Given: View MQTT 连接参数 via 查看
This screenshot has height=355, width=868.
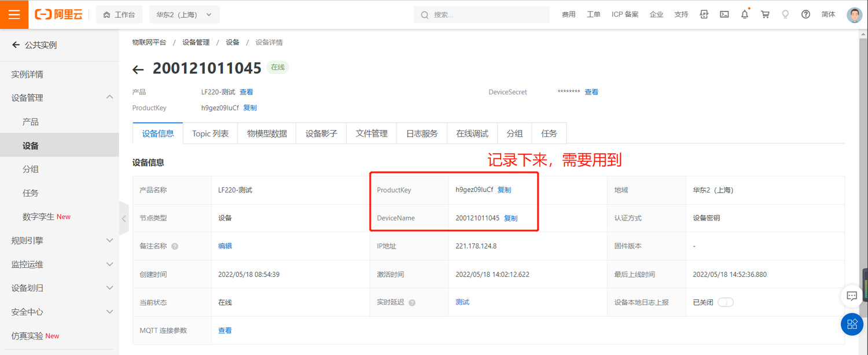Looking at the screenshot, I should [225, 330].
